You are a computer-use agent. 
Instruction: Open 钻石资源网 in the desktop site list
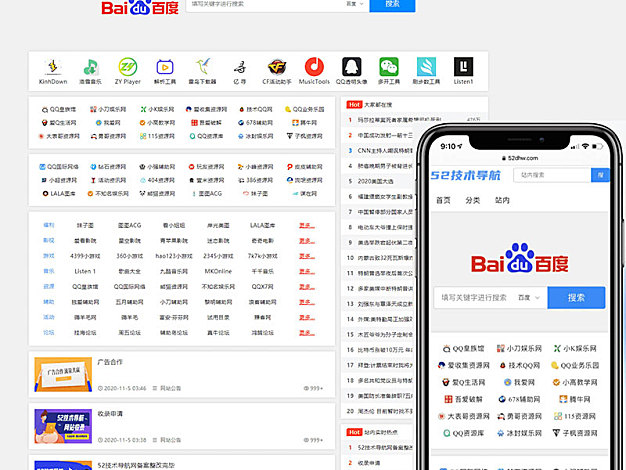(x=108, y=167)
